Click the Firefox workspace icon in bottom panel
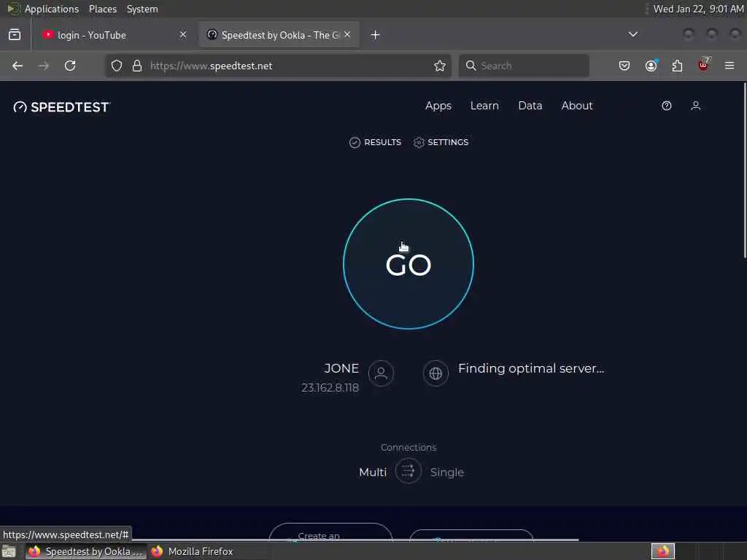The height and width of the screenshot is (560, 747). 663,551
